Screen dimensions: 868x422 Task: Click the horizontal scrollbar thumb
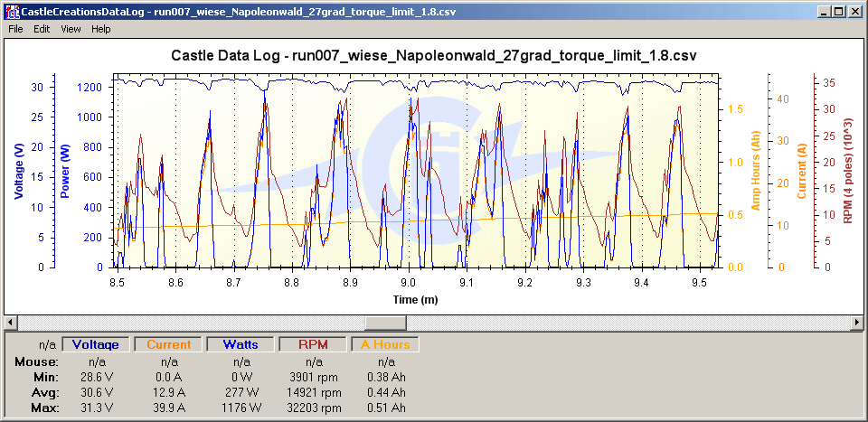coord(385,322)
